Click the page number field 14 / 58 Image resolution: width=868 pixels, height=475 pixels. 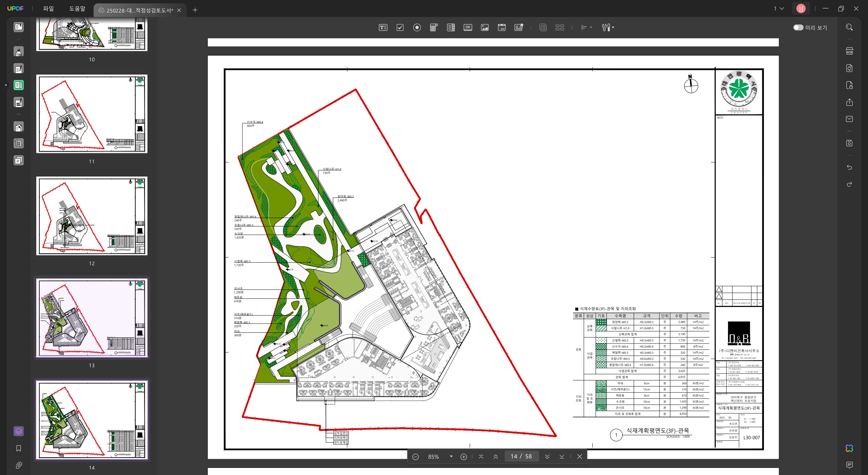pyautogui.click(x=521, y=456)
